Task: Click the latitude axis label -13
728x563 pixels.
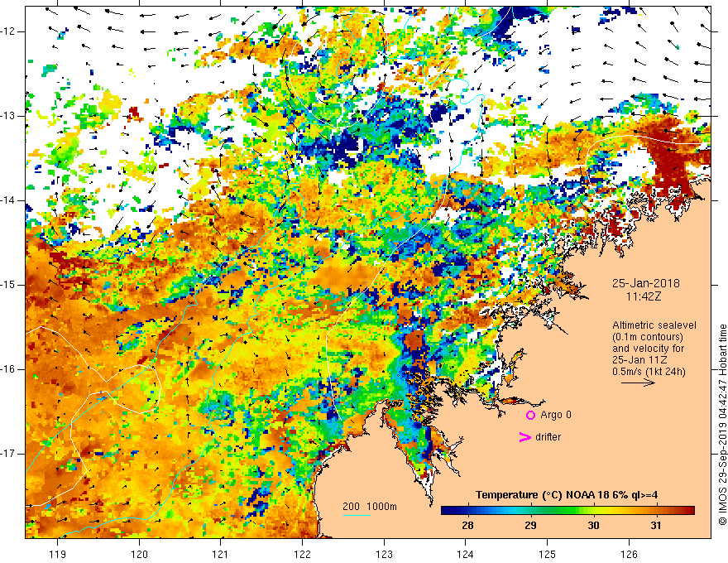Action: 9,116
